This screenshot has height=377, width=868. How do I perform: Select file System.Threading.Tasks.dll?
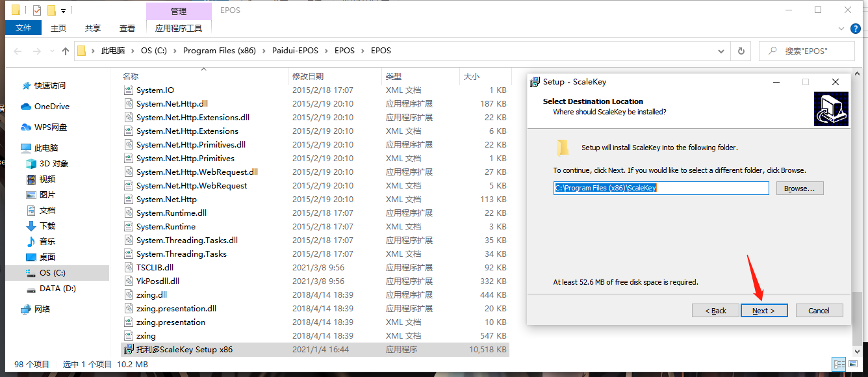pos(187,240)
